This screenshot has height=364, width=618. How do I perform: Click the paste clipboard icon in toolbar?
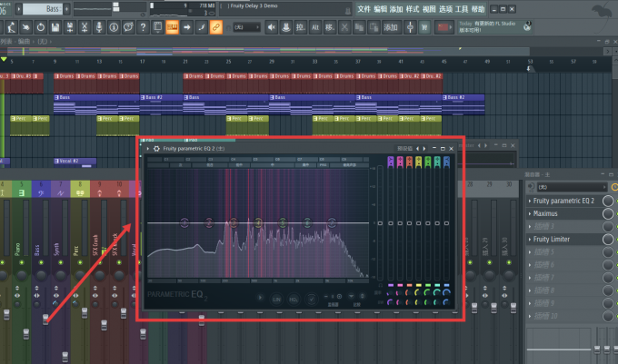click(374, 27)
